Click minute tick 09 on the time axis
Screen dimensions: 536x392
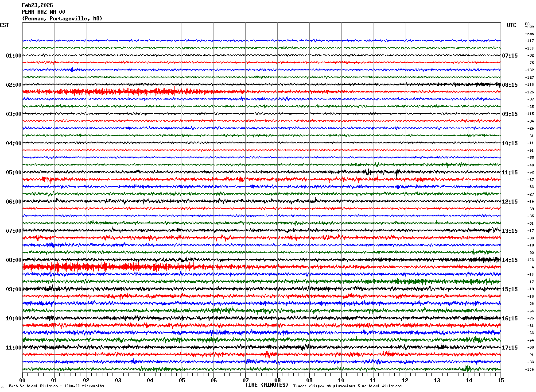coord(309,380)
